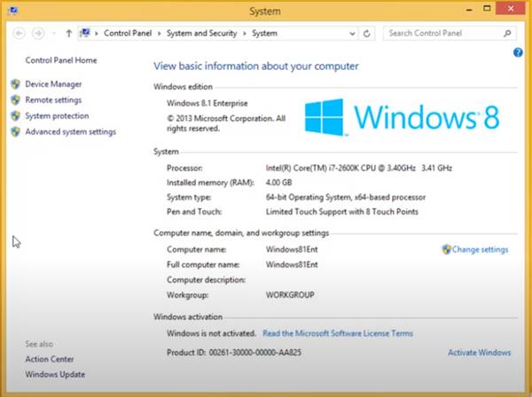This screenshot has height=397, width=532.
Task: Open Help via the blue question icon
Action: pos(518,52)
